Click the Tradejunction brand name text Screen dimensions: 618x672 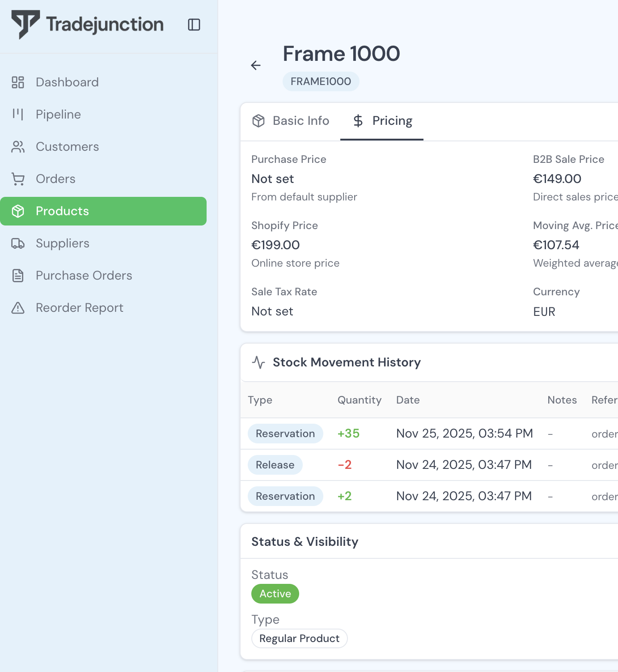[105, 25]
